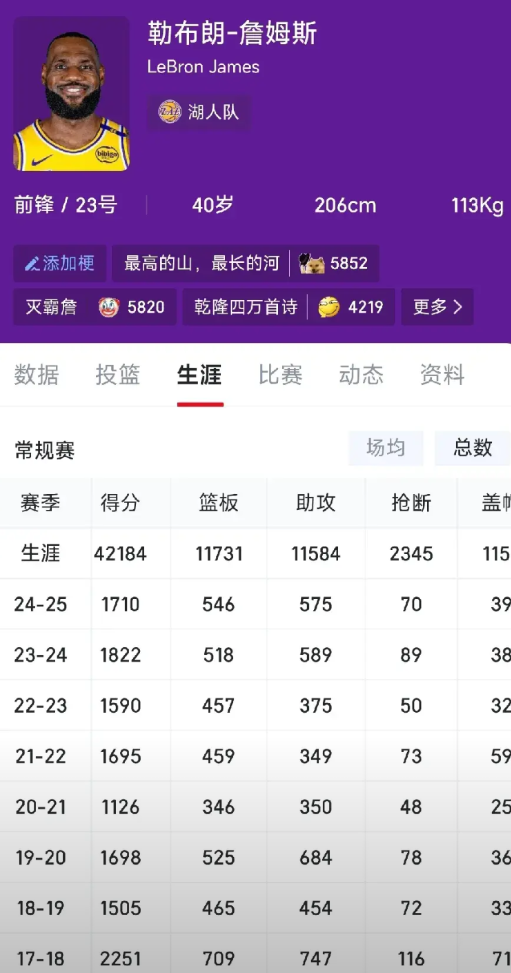Select the 23-24 season row label
Image resolution: width=511 pixels, height=973 pixels.
point(40,655)
